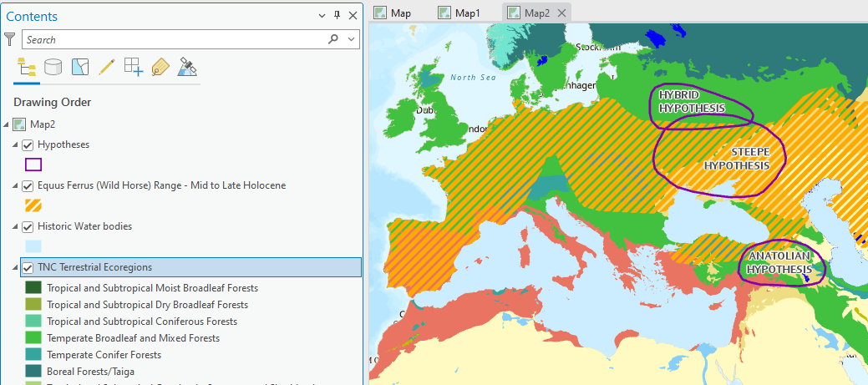Choose the List By Snapping icon
The height and width of the screenshot is (385, 868).
click(134, 68)
